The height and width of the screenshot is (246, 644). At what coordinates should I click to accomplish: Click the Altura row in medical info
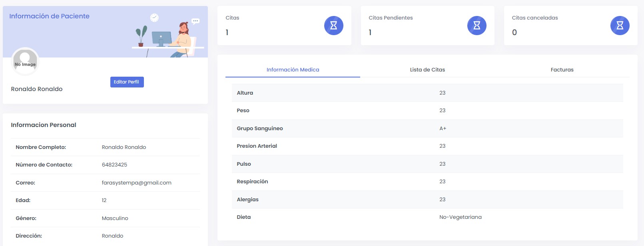click(427, 93)
